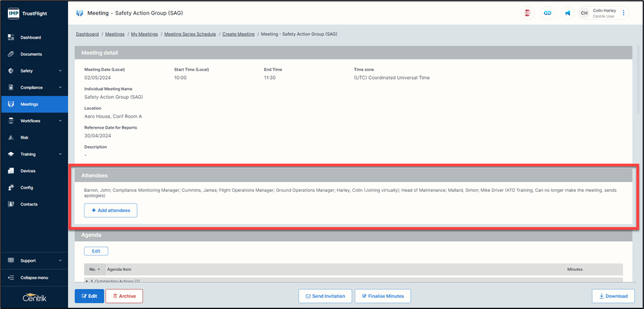The image size is (644, 309).
Task: Open the Config sidebar item
Action: 26,188
